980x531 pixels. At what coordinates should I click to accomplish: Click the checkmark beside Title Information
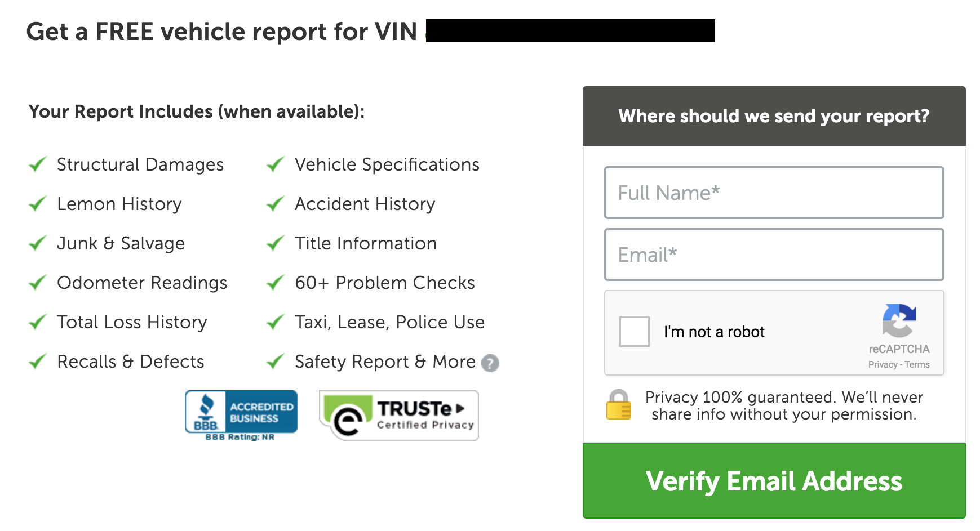click(276, 243)
